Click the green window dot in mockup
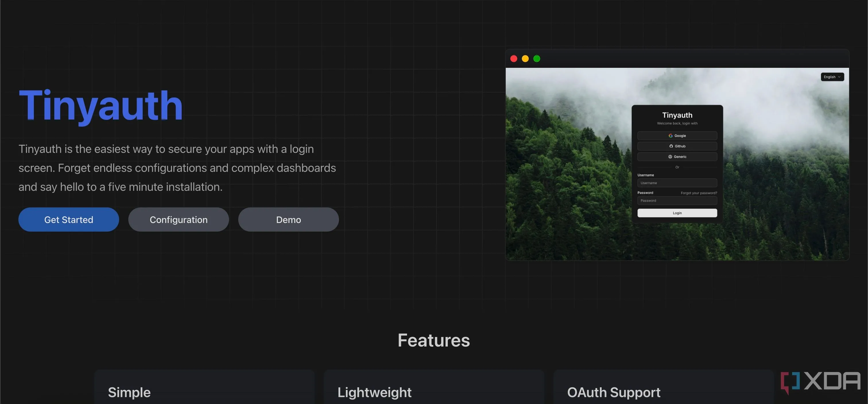 coord(537,59)
